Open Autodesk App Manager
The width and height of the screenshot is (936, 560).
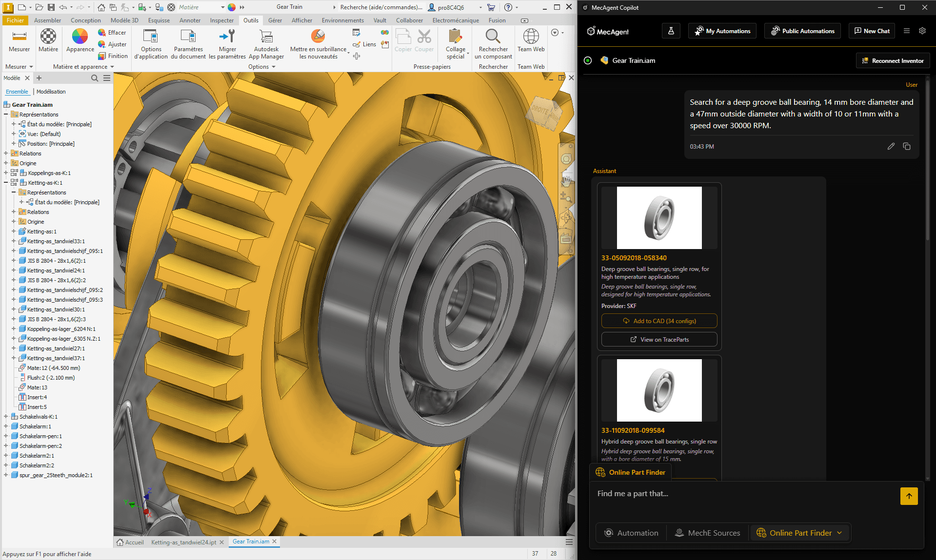[266, 44]
